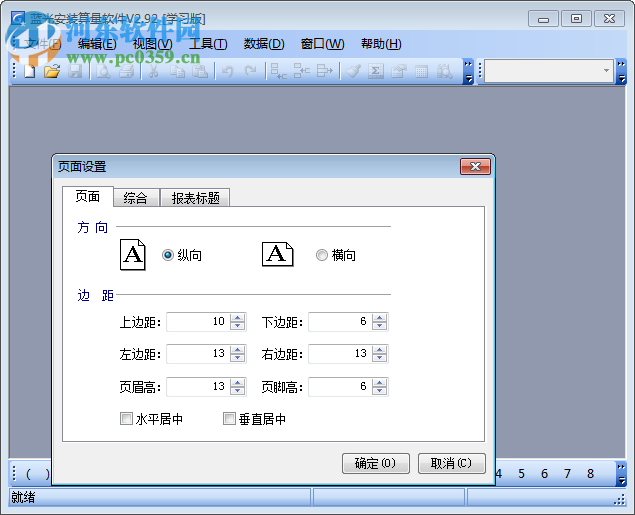The image size is (635, 515).
Task: Open the 数据(D) menu
Action: pos(264,44)
